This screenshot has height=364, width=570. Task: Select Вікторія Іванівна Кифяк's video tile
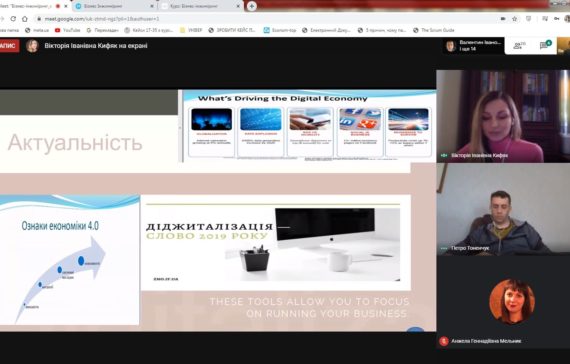pyautogui.click(x=503, y=116)
